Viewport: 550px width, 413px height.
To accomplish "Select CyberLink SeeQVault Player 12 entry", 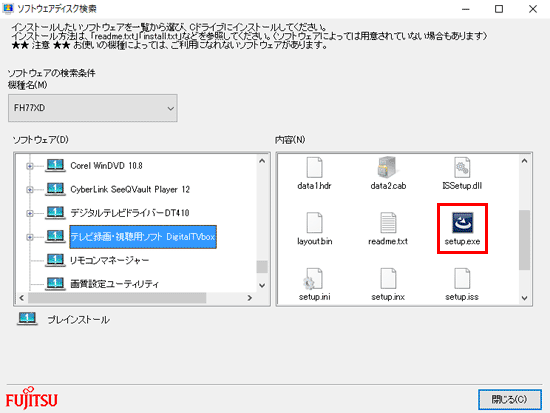I will [130, 189].
